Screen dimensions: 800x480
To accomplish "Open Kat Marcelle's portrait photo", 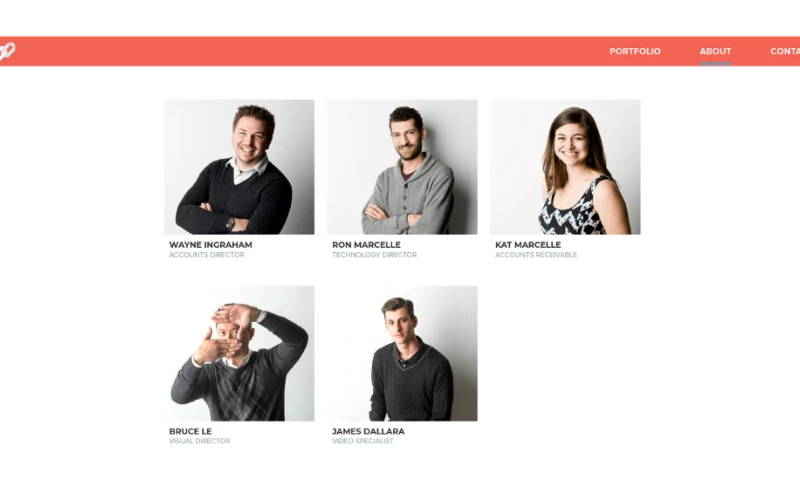I will click(565, 167).
